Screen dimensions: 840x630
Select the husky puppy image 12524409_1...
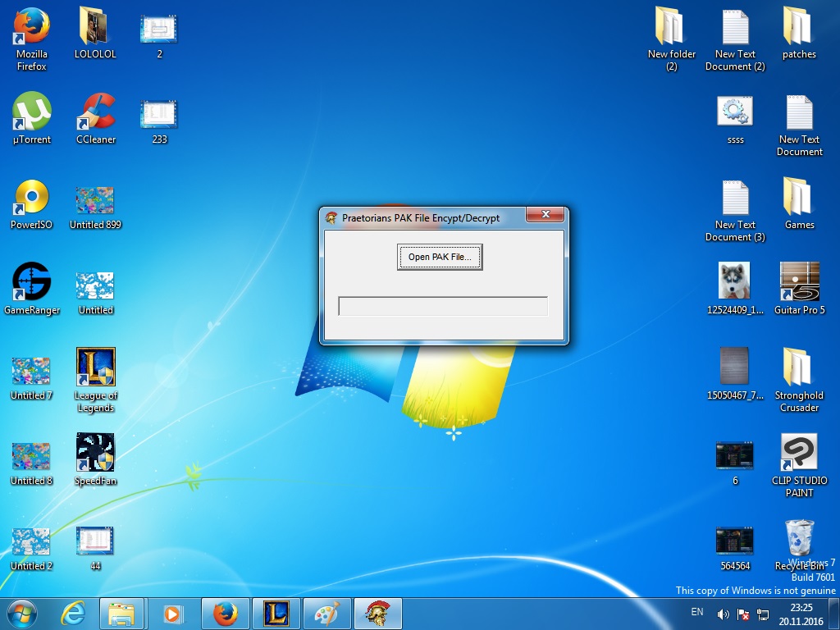734,288
